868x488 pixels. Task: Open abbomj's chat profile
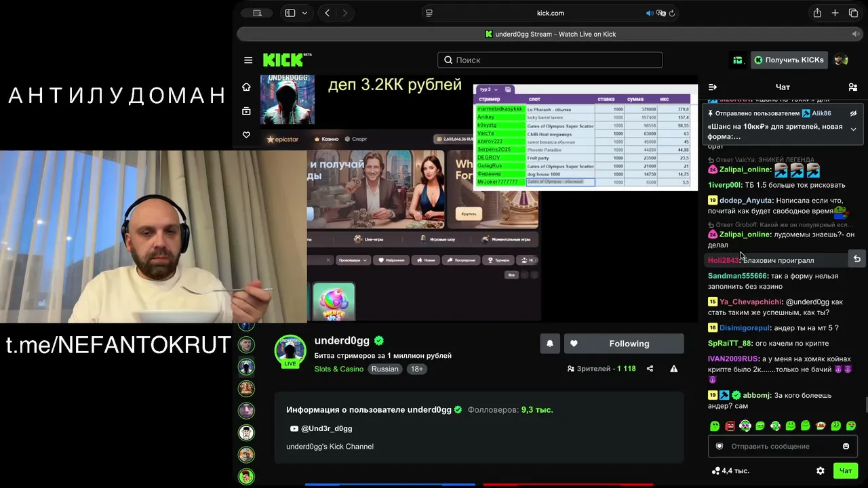(x=757, y=395)
